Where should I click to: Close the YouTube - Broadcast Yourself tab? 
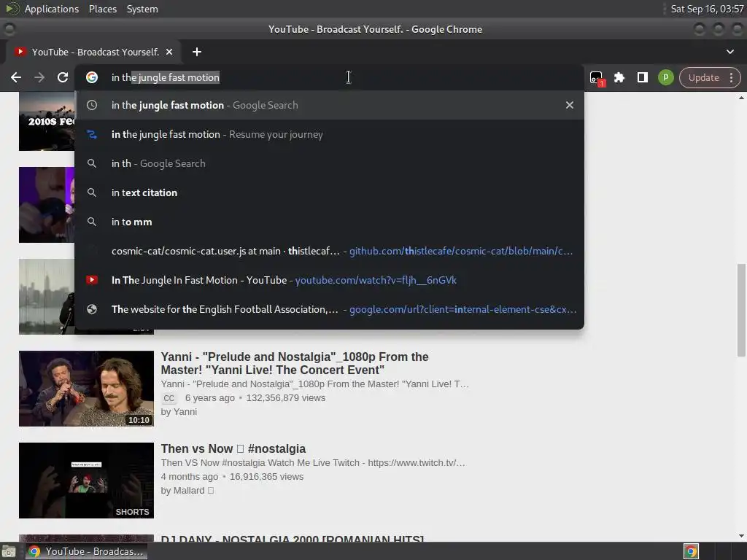pyautogui.click(x=169, y=52)
